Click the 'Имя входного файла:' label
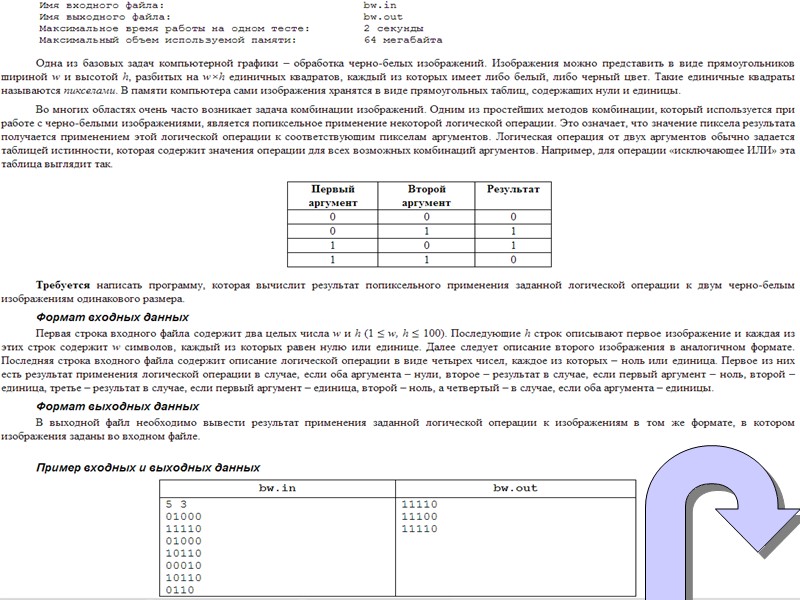The image size is (800, 600). point(102,6)
